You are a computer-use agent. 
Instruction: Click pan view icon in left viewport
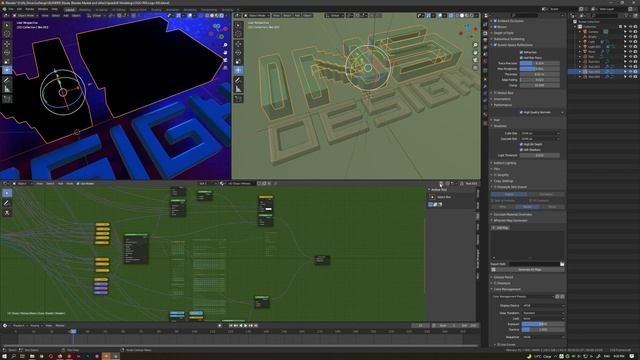tap(225, 53)
